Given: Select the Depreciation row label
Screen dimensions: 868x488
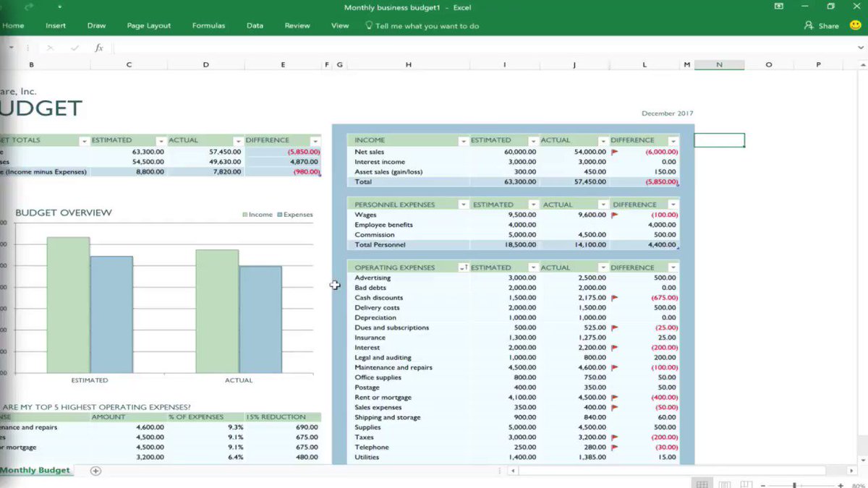Looking at the screenshot, I should click(x=375, y=317).
